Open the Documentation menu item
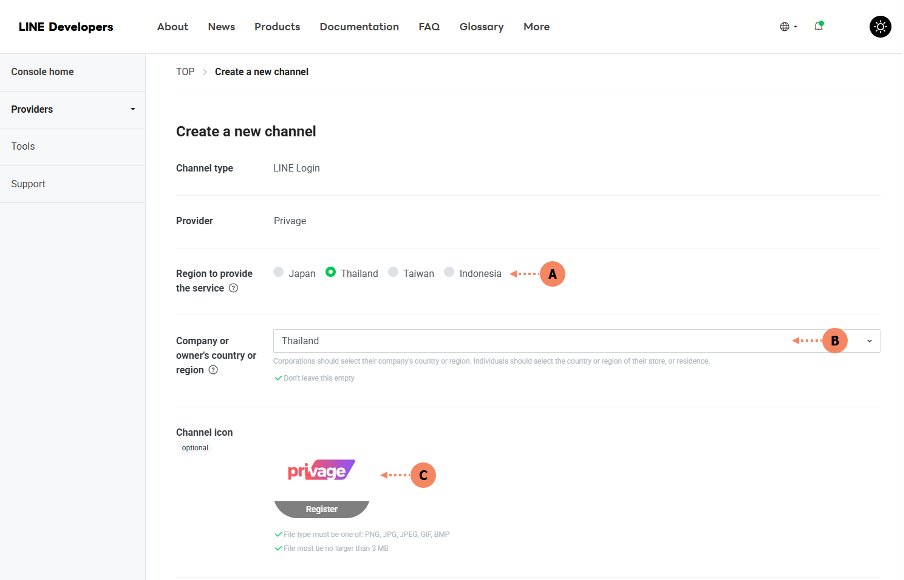904x580 pixels. (x=359, y=27)
